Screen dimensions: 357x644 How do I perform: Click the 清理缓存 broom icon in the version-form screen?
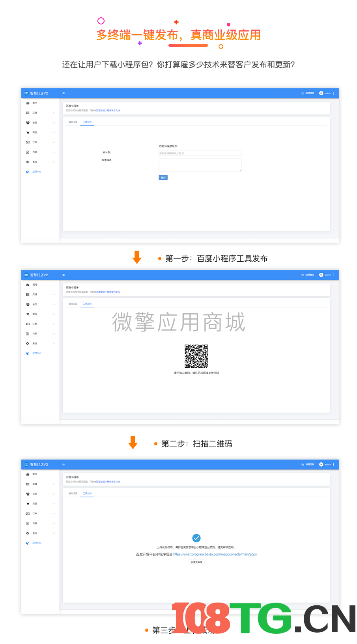point(303,93)
